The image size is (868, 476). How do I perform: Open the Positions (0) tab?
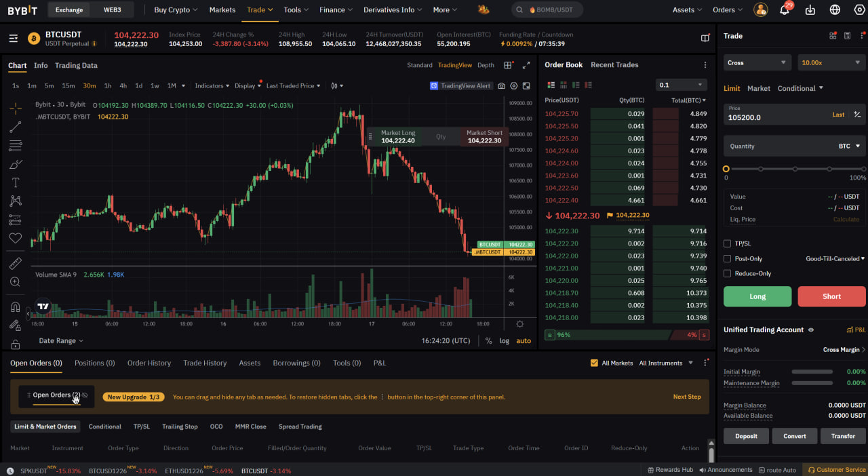click(x=94, y=363)
